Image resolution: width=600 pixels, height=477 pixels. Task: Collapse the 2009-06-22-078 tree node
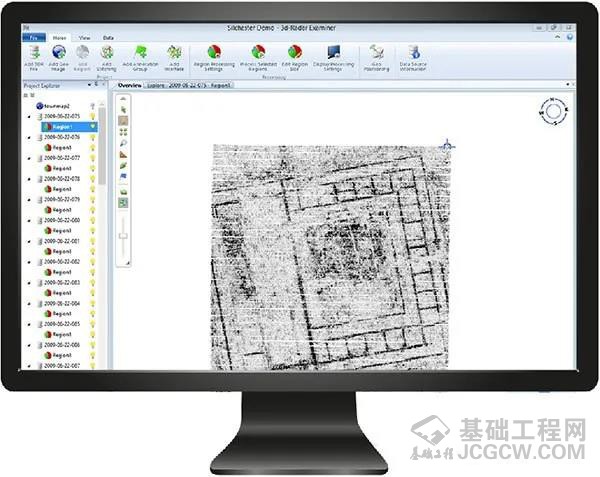tap(30, 179)
